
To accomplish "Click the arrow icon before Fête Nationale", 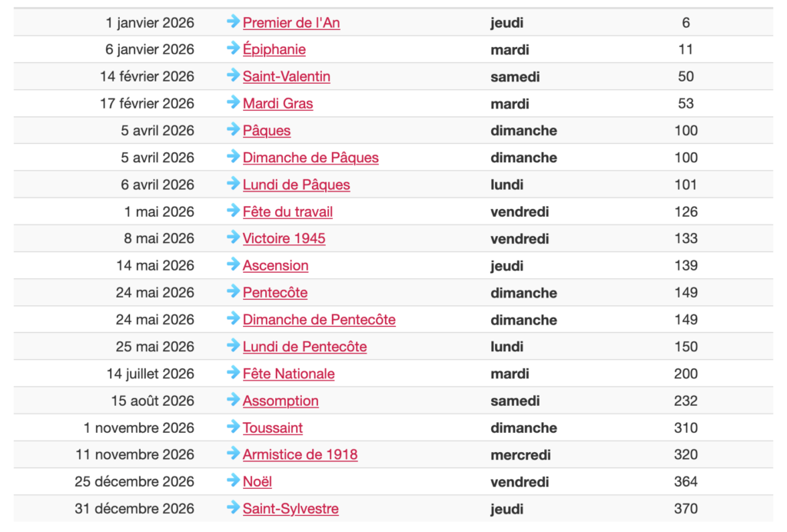I will (x=234, y=373).
